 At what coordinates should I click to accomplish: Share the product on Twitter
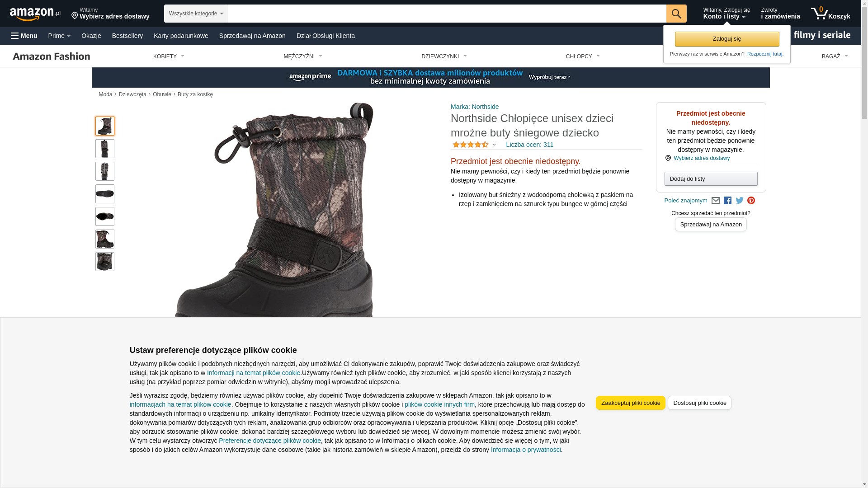(x=740, y=201)
